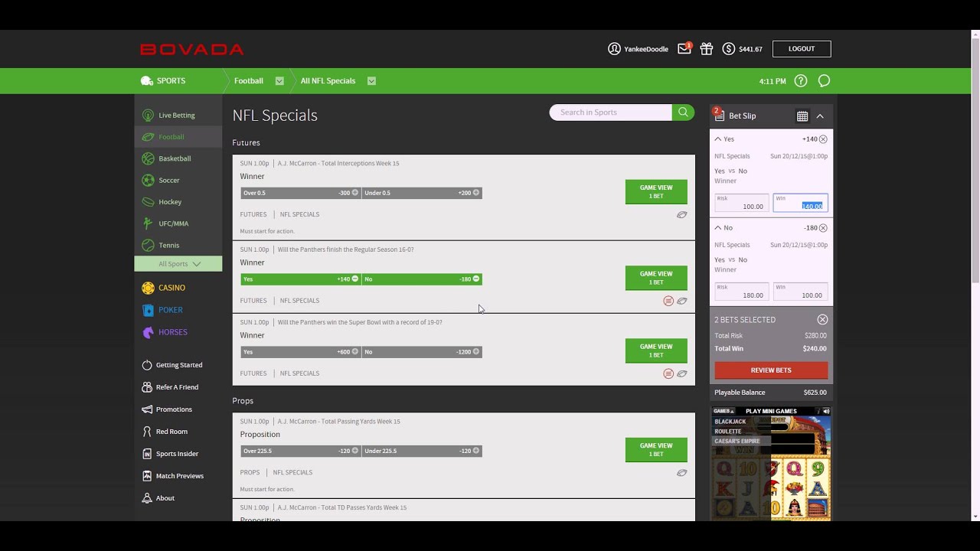Image resolution: width=980 pixels, height=551 pixels.
Task: Clear all 2 selected bets
Action: tap(822, 320)
